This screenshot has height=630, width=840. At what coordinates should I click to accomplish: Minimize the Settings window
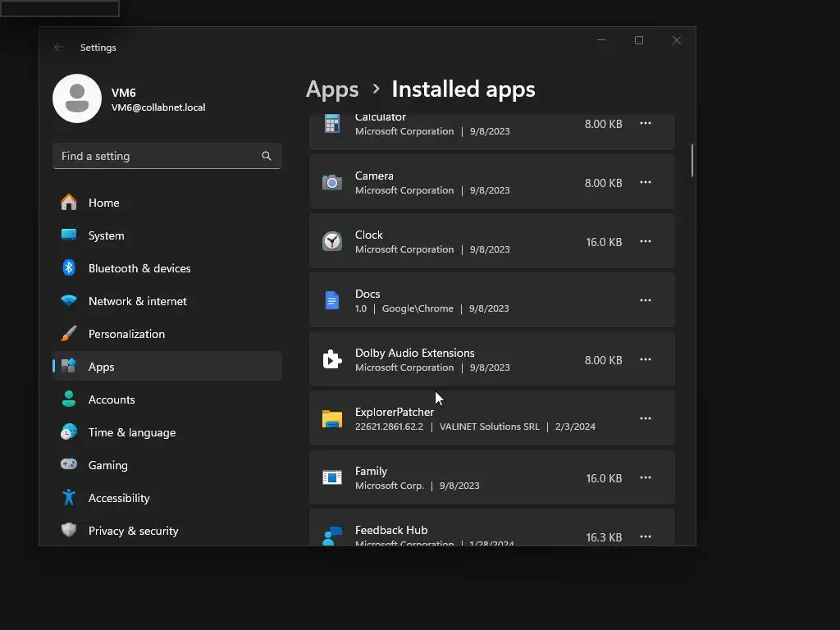pyautogui.click(x=601, y=40)
